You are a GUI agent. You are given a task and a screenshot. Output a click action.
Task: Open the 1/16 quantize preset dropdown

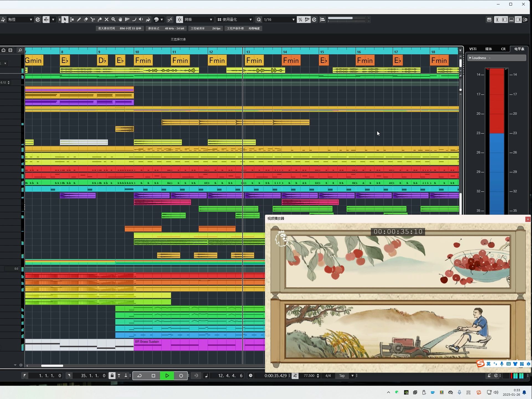click(279, 19)
